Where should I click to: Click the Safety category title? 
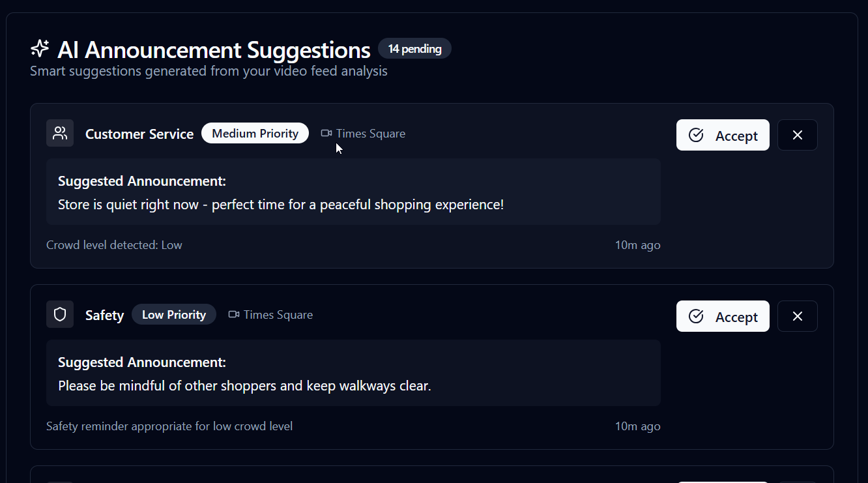[x=104, y=315]
